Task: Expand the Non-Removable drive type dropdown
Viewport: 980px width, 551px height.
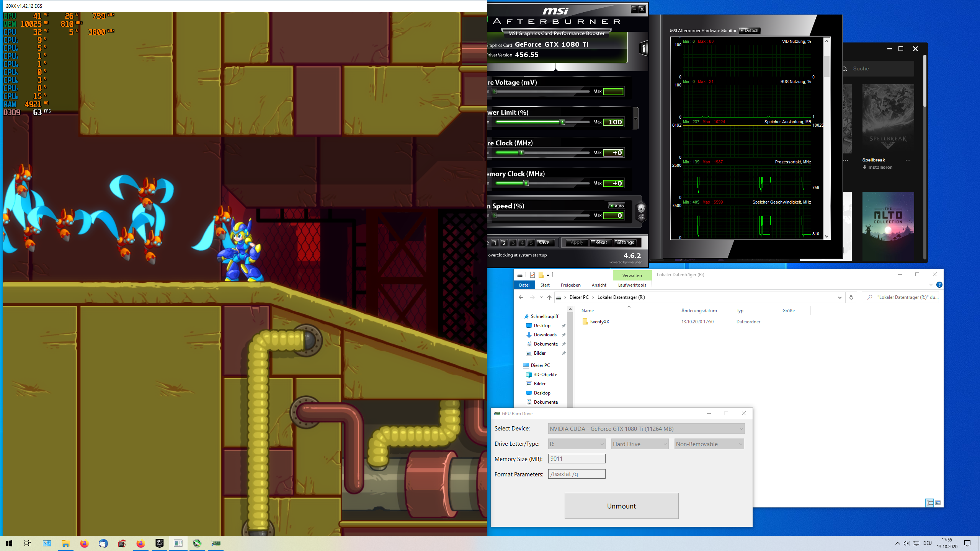Action: [709, 444]
